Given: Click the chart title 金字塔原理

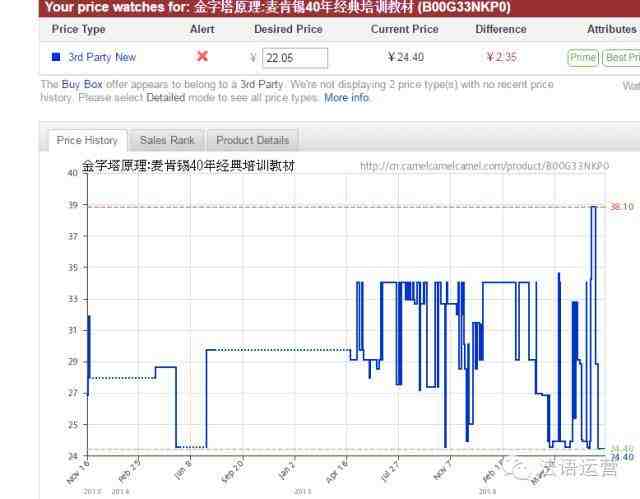Looking at the screenshot, I should click(188, 166).
